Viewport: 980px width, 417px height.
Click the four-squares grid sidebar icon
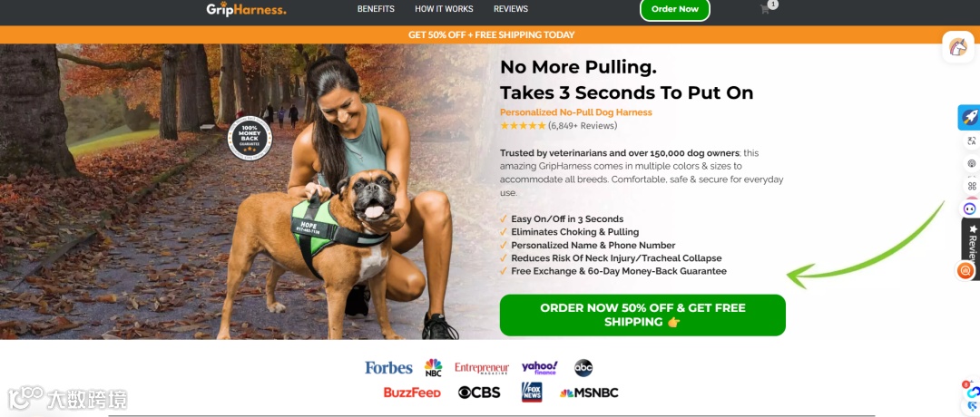click(972, 186)
